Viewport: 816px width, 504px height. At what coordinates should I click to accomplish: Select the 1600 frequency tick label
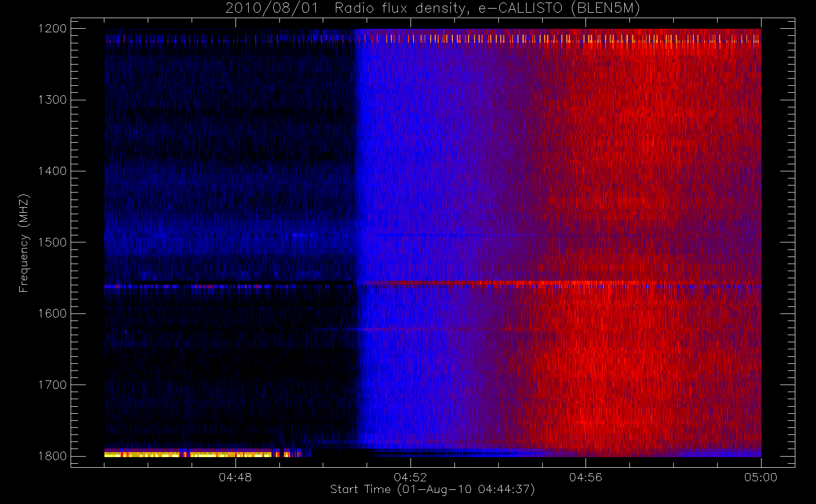point(52,313)
